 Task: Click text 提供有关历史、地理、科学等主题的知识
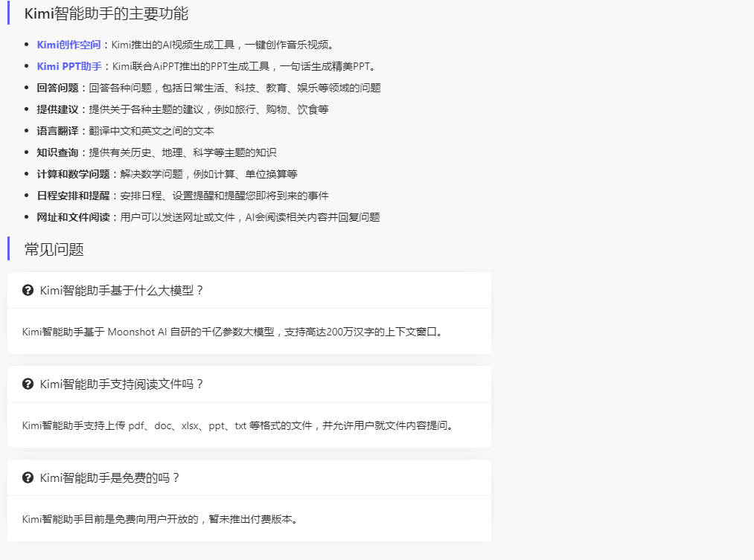[182, 152]
